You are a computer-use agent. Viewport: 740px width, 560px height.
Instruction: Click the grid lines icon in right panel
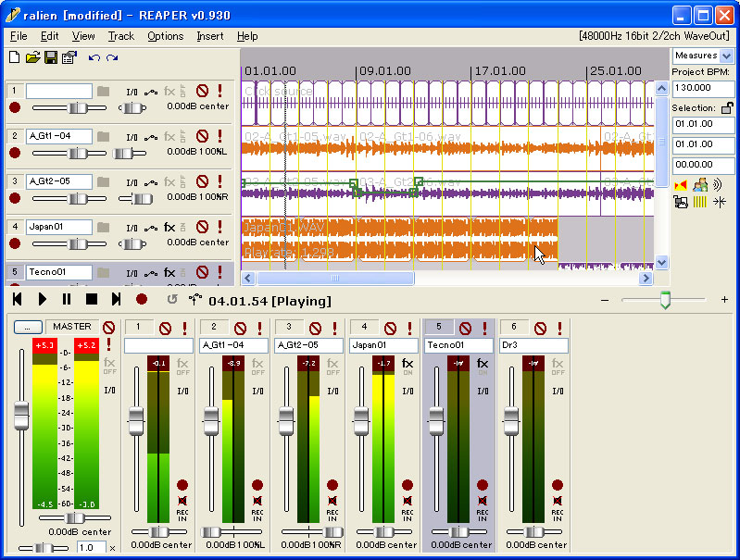(x=700, y=201)
